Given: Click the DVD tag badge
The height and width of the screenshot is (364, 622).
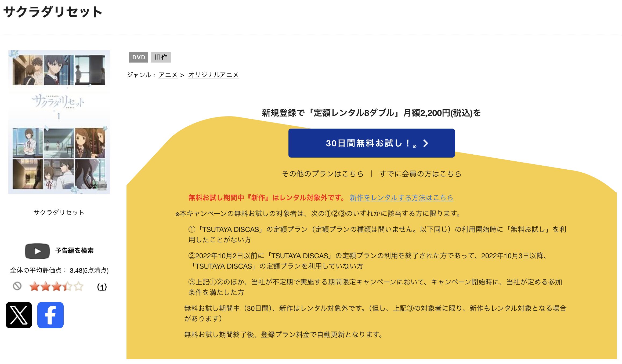Looking at the screenshot, I should (139, 57).
